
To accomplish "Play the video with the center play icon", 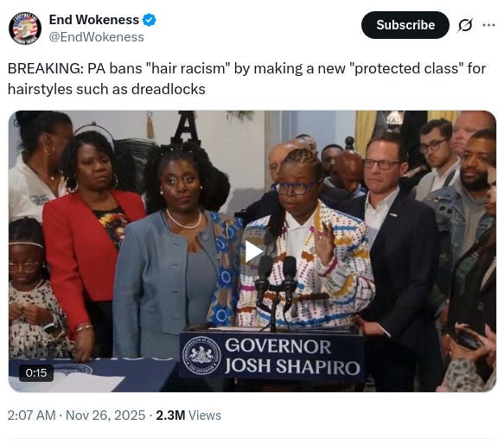I will [x=253, y=251].
